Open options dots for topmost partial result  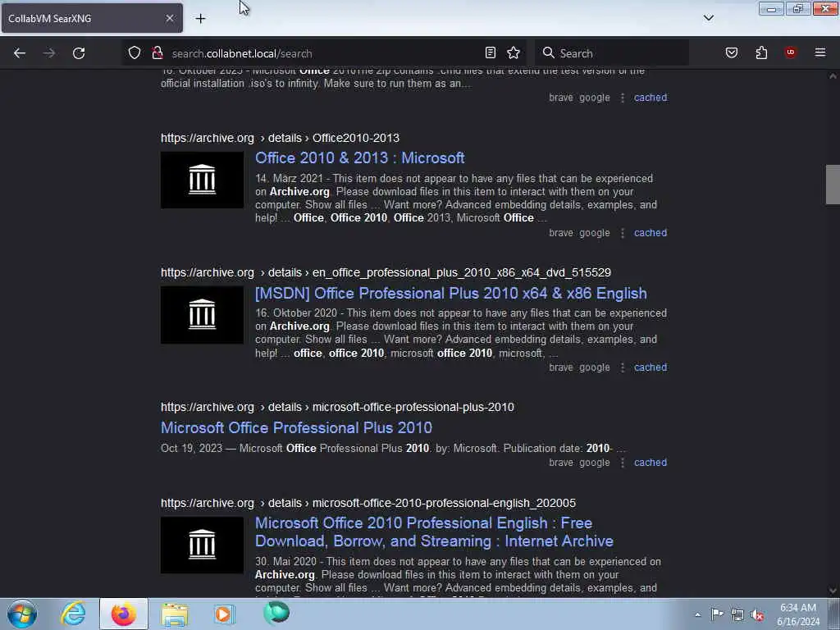623,98
